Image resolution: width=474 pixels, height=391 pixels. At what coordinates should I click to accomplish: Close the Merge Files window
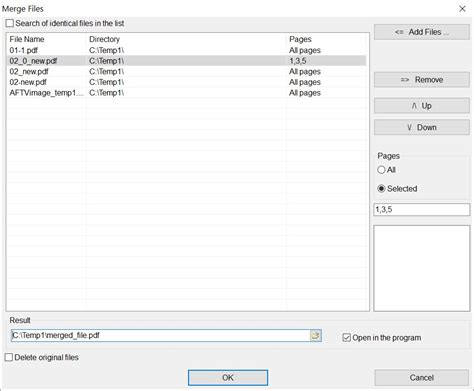click(x=462, y=9)
